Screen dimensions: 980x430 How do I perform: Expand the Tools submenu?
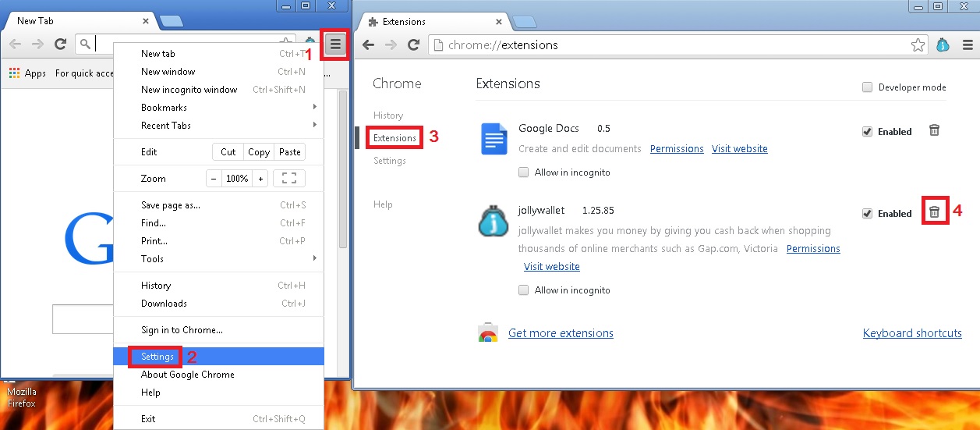point(218,259)
